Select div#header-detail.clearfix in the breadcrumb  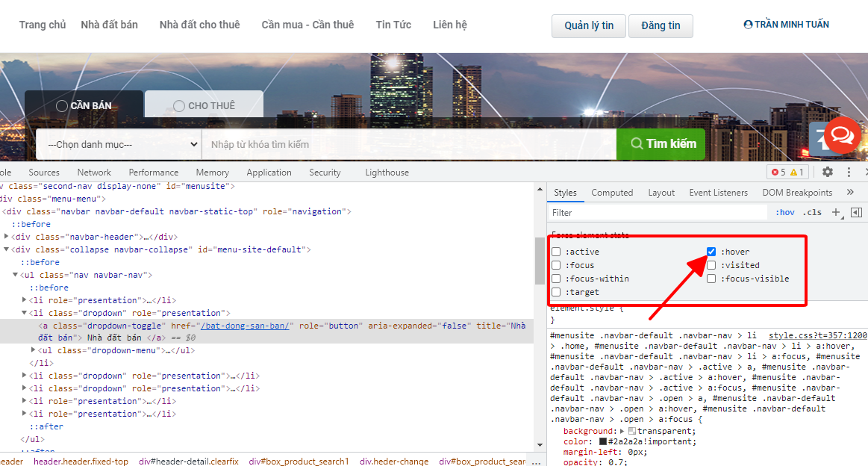coord(189,462)
